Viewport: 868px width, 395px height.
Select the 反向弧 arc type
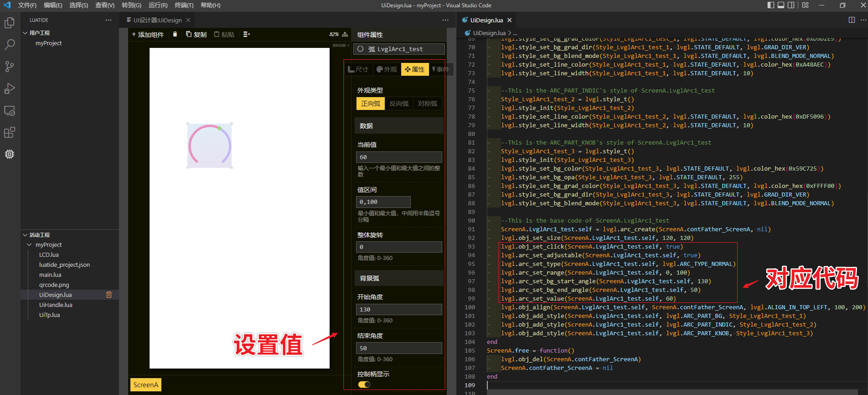pyautogui.click(x=399, y=104)
